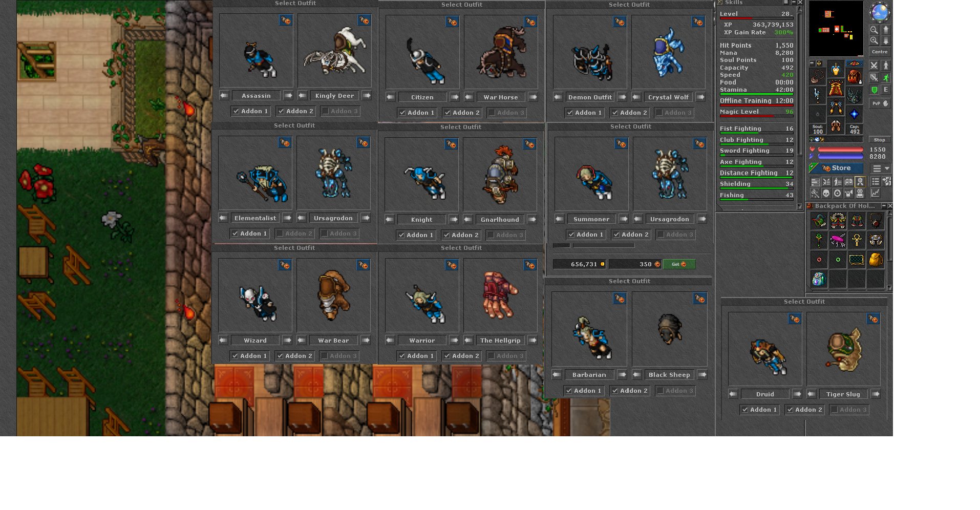Next mount arrow right of Crystal Wolf
Viewport: 980px width, 510px height.
pyautogui.click(x=700, y=97)
